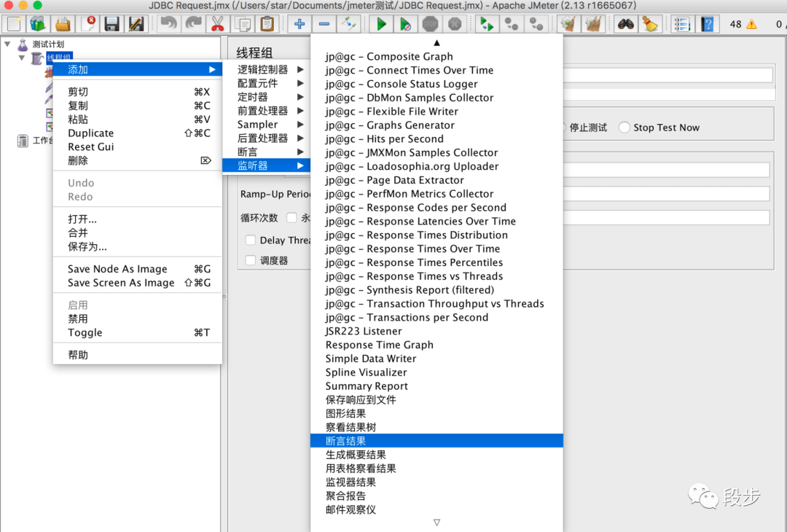Start the test with the green play icon
This screenshot has height=532, width=787.
pos(381,23)
